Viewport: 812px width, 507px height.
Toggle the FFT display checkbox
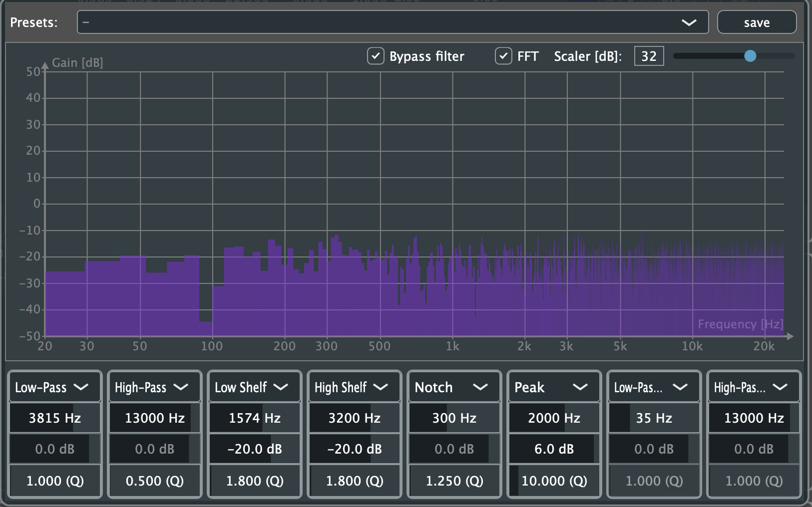click(503, 56)
